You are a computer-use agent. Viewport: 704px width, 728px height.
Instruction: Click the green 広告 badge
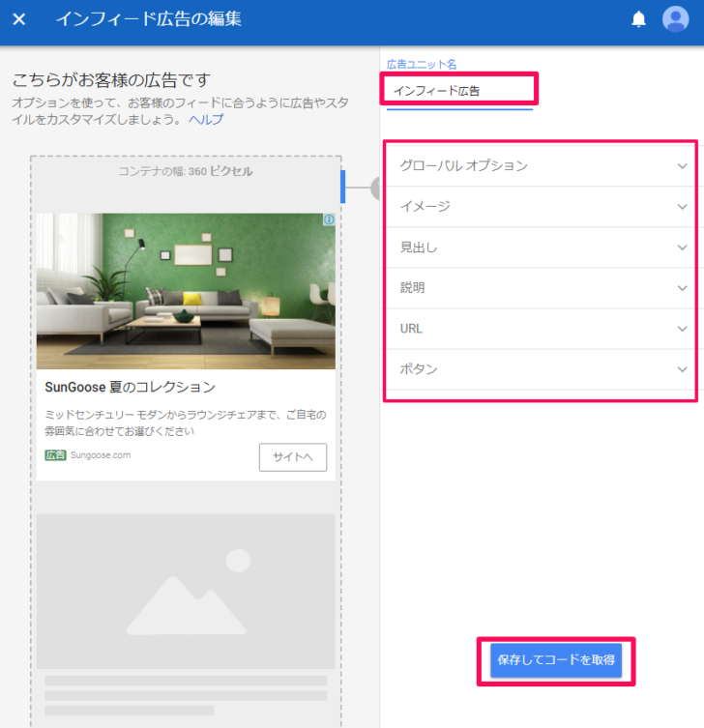coord(55,455)
